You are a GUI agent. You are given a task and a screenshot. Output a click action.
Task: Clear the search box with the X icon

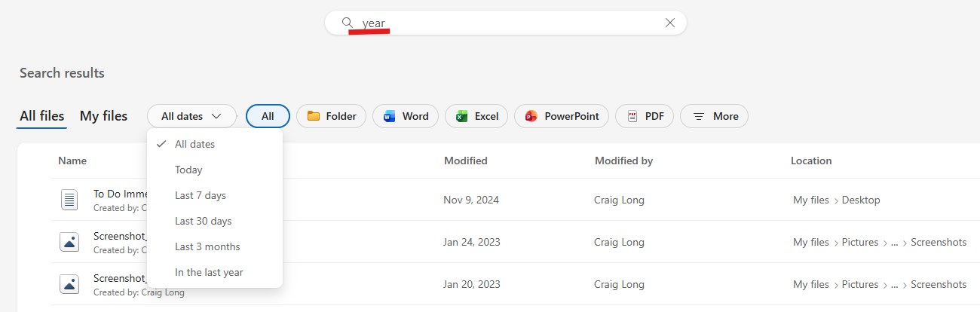[670, 23]
